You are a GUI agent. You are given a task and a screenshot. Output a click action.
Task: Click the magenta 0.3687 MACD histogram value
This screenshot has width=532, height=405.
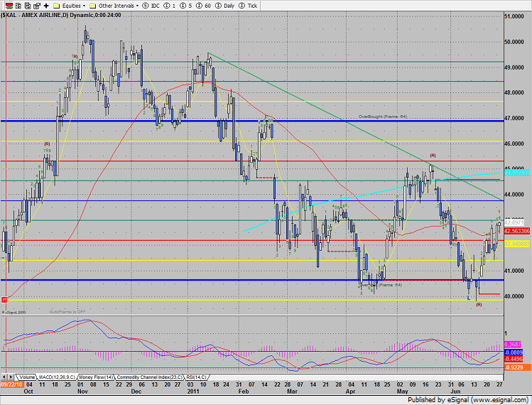pos(513,345)
